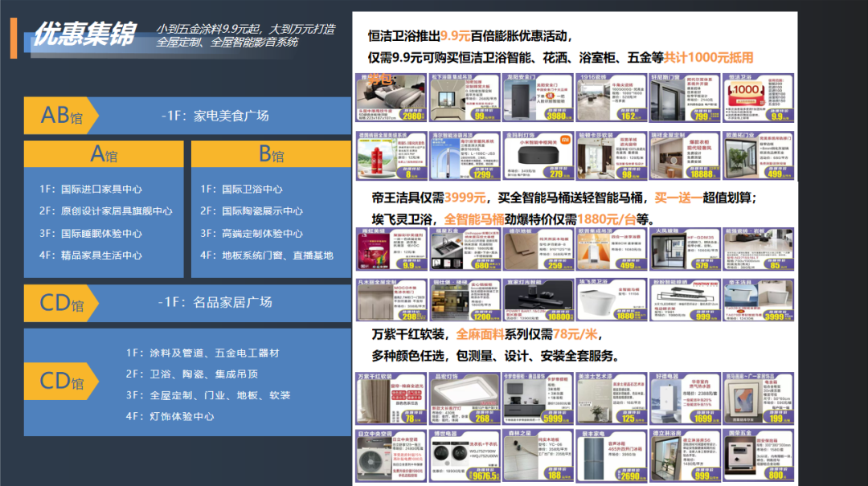Click the 帝王洁具仅需3999元 headline

click(564, 198)
